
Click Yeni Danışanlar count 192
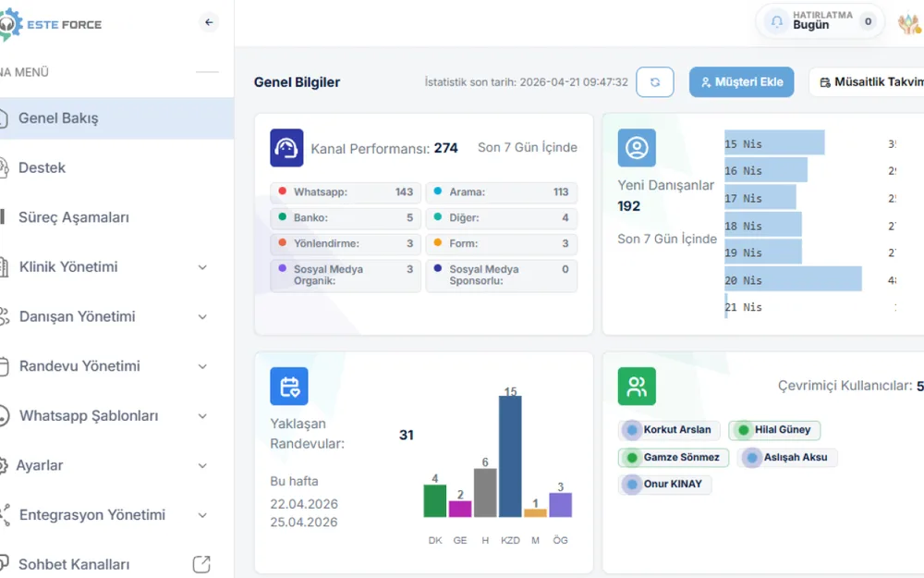tap(628, 206)
